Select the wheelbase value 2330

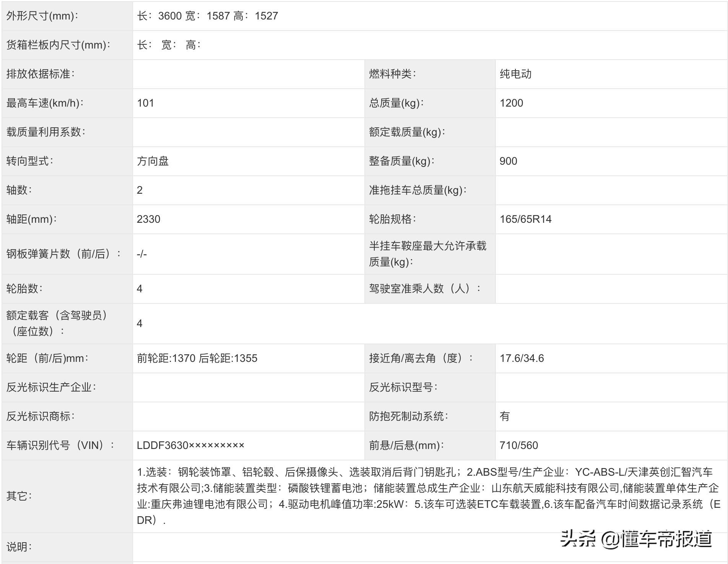coord(149,219)
